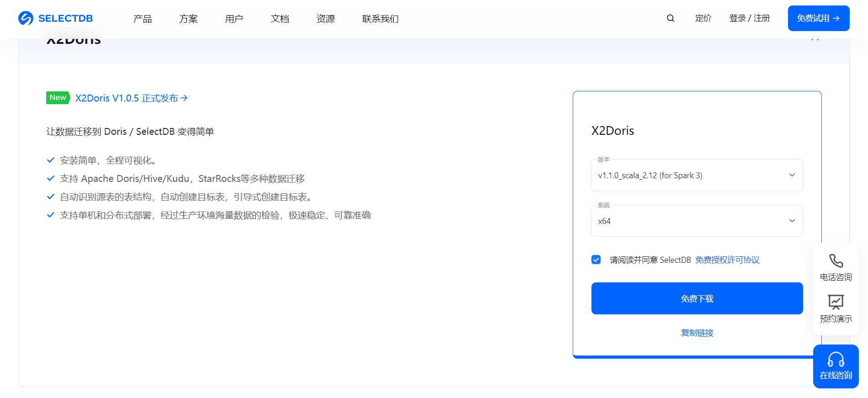Click 复制链接 copy link
868x398 pixels.
697,333
